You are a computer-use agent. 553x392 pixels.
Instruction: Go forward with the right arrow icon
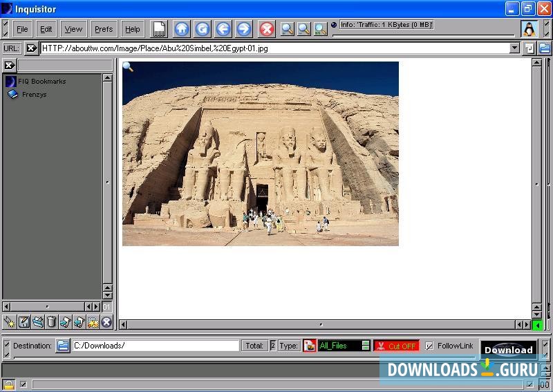click(x=244, y=29)
